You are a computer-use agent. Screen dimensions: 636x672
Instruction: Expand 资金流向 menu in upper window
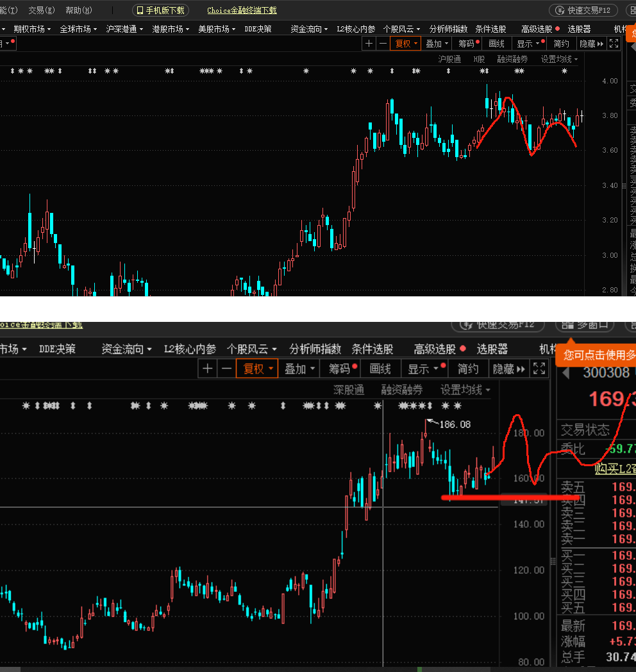click(x=309, y=29)
